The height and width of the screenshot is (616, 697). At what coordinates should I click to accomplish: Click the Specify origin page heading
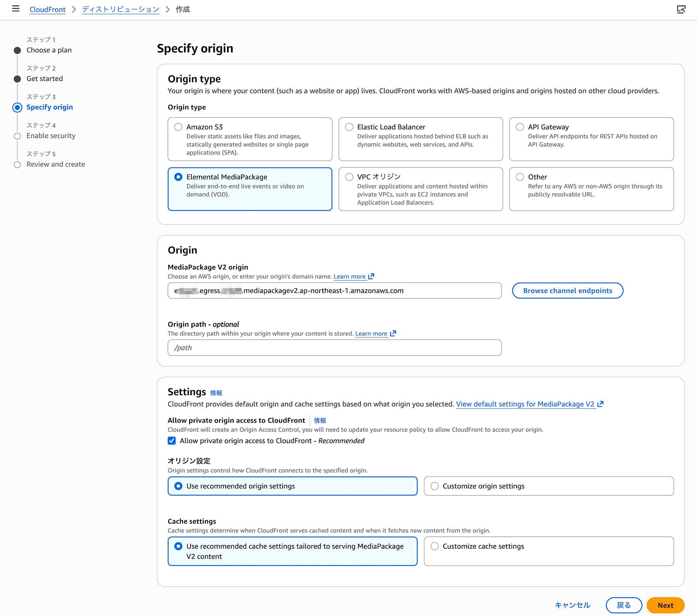coord(195,48)
